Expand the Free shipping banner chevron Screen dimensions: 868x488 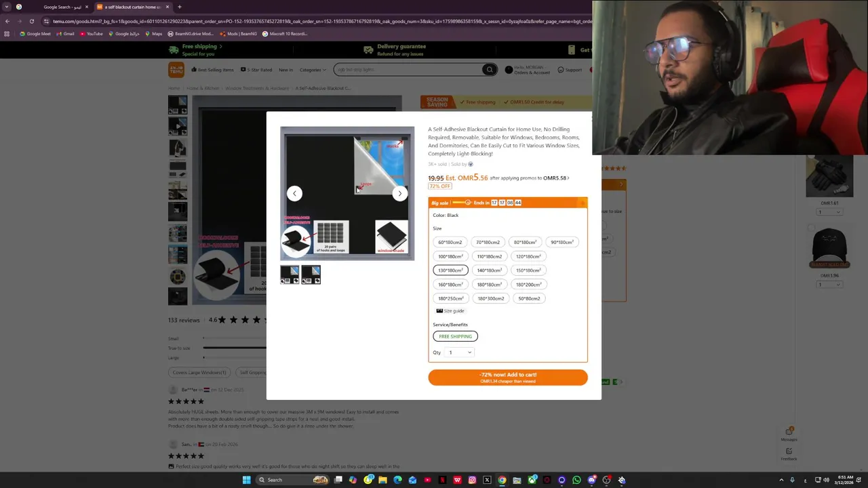220,47
